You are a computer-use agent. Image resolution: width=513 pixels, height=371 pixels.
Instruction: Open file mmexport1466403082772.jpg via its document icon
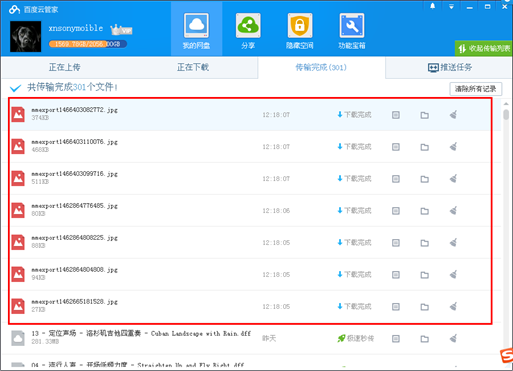(x=396, y=115)
